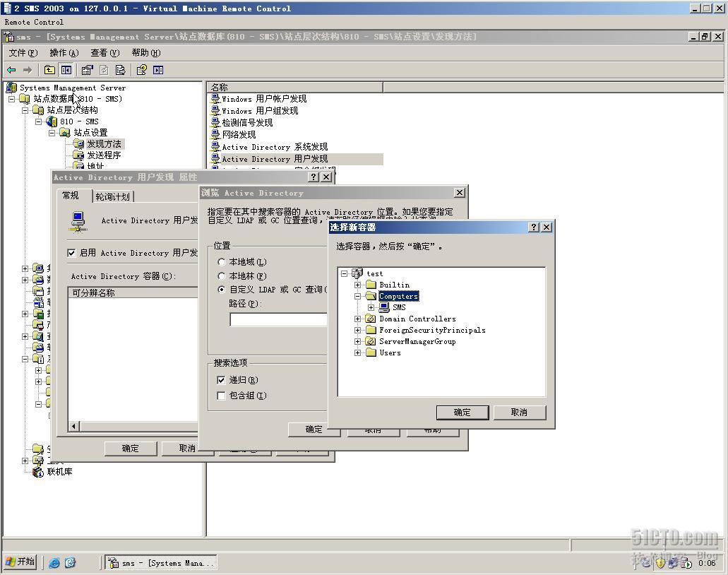Select the 本地林(F) radio button
This screenshot has height=575, width=728.
[x=222, y=276]
